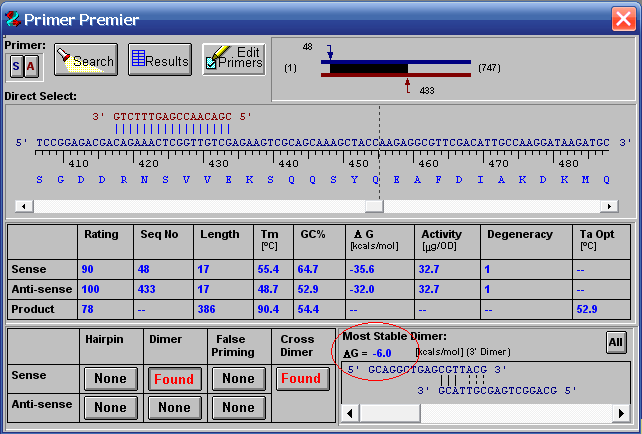Click Product Ta Opt value 52.9

[587, 309]
